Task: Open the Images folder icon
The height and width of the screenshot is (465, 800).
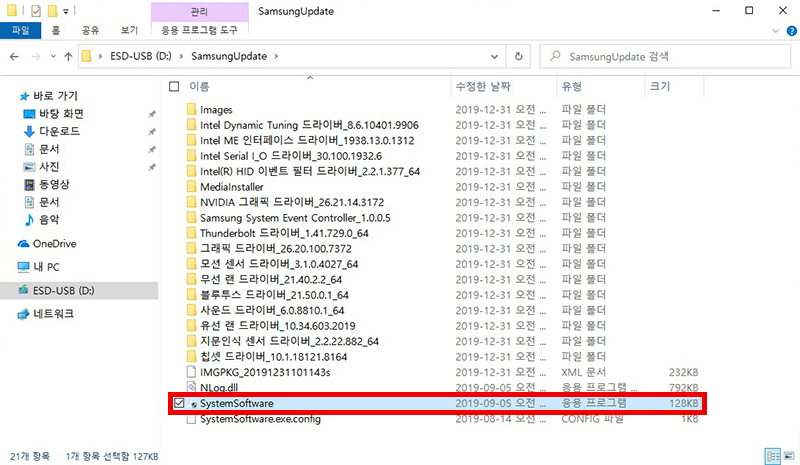Action: click(191, 109)
